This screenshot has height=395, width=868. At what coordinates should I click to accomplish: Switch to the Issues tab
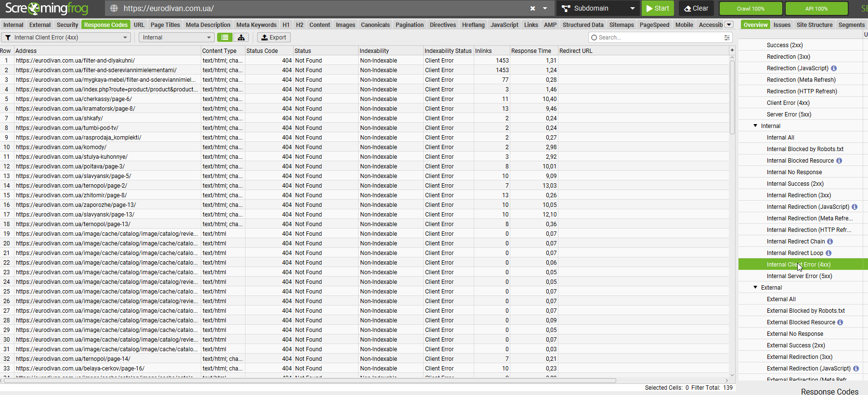[x=782, y=25]
